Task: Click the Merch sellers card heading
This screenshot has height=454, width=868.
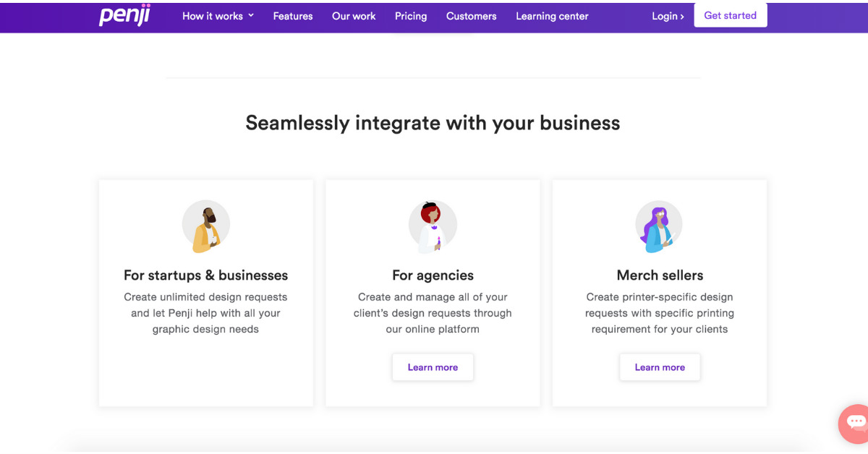Action: [660, 275]
